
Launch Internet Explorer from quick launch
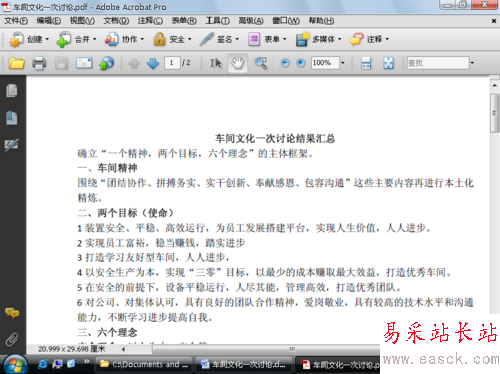click(42, 364)
